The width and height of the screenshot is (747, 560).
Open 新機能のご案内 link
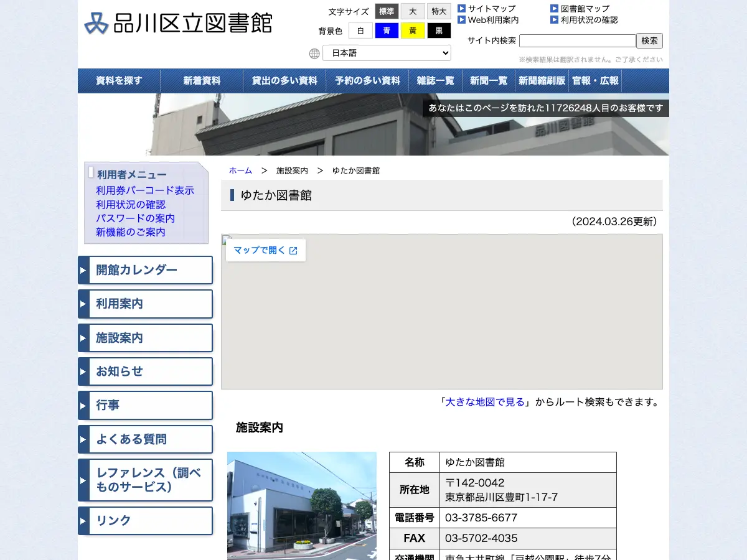tap(131, 232)
